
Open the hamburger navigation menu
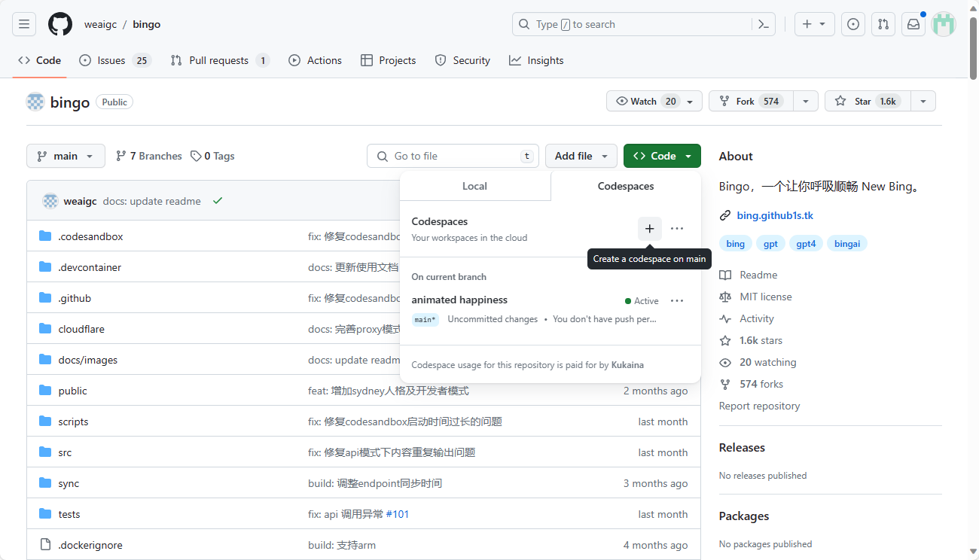[x=24, y=24]
